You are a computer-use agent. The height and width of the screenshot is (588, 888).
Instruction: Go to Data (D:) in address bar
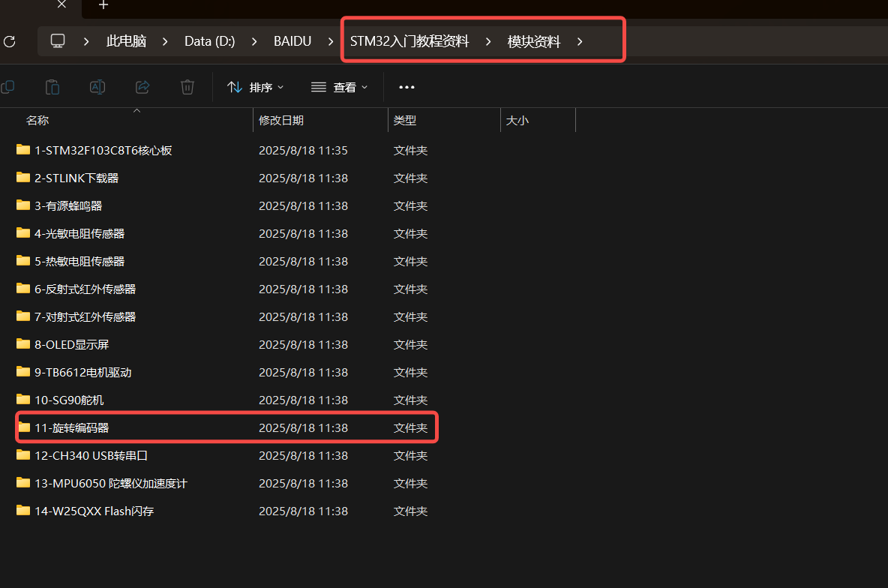click(x=209, y=41)
